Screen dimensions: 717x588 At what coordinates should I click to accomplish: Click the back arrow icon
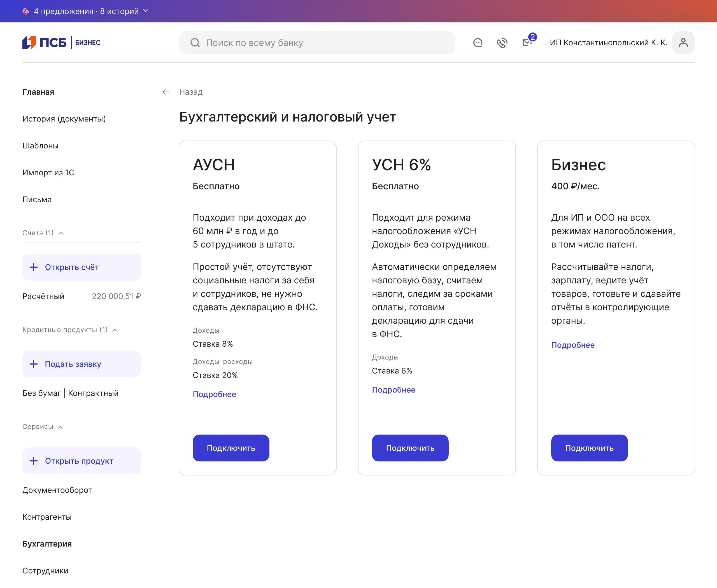coord(166,92)
